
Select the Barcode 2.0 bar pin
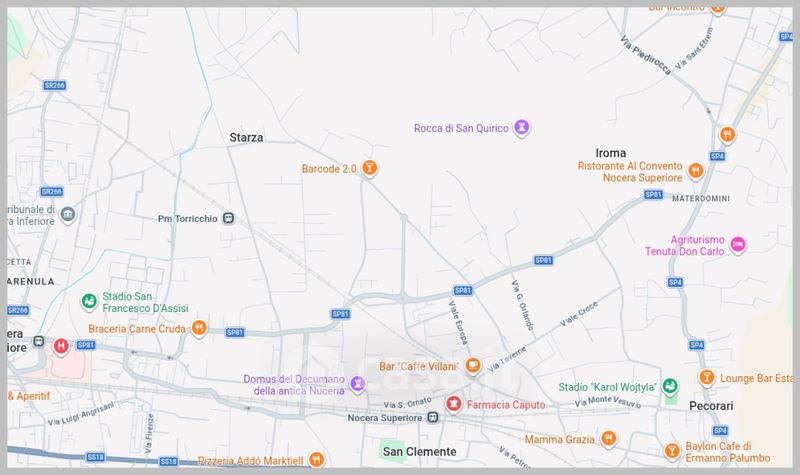[369, 168]
